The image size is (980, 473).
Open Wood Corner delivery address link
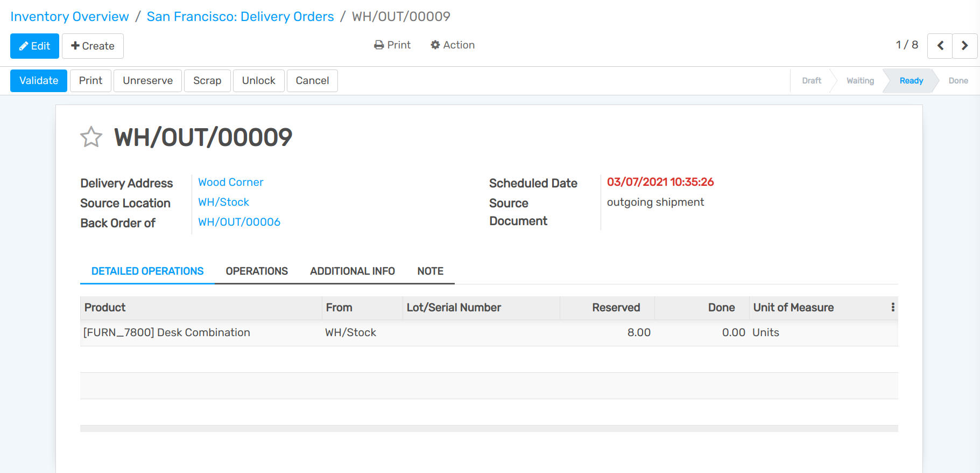[230, 182]
